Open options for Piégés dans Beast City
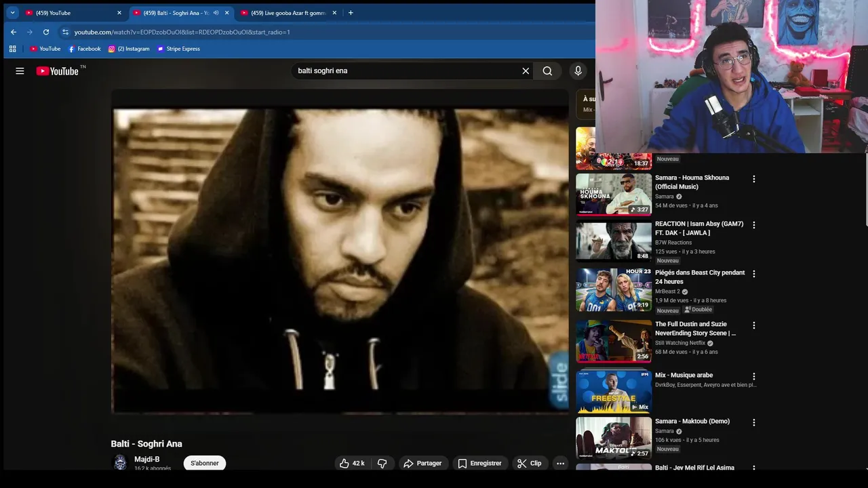This screenshot has width=868, height=488. pos(753,274)
